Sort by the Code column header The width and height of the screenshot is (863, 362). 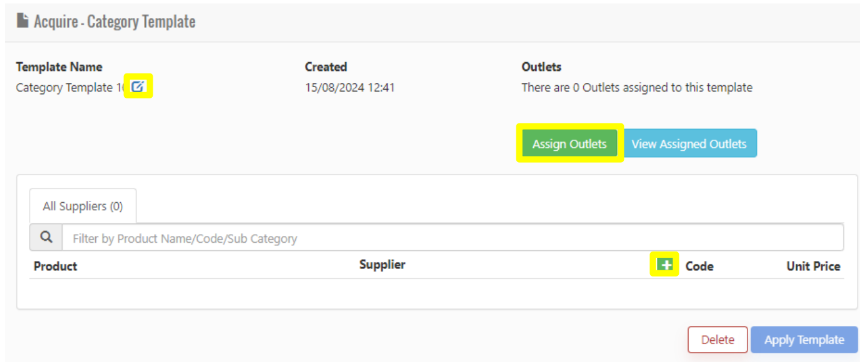pos(700,266)
